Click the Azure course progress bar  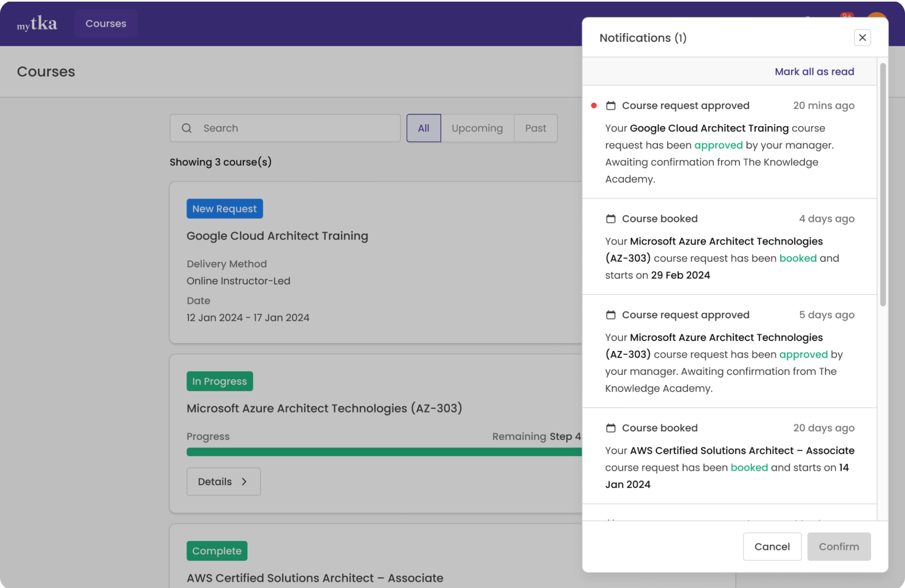point(384,452)
